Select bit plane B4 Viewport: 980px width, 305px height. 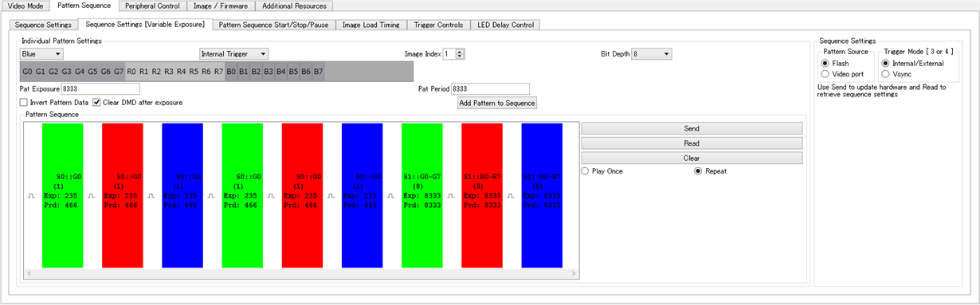[x=280, y=72]
